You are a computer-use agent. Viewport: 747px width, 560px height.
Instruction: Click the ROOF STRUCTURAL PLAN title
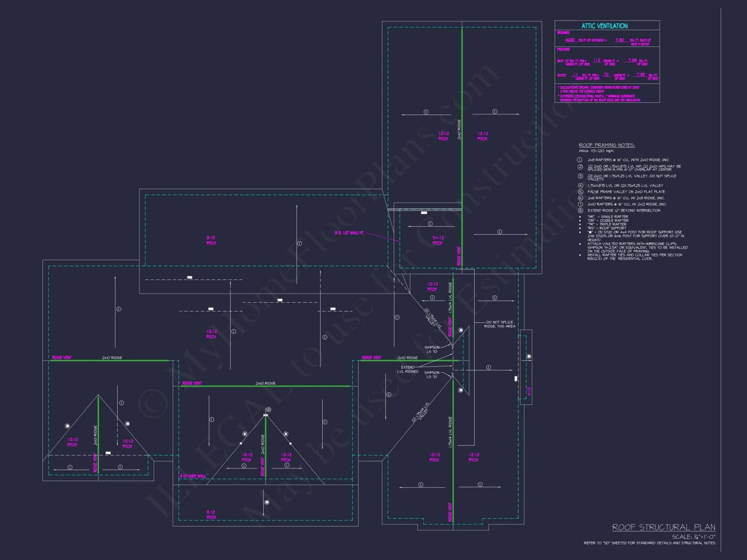point(663,527)
